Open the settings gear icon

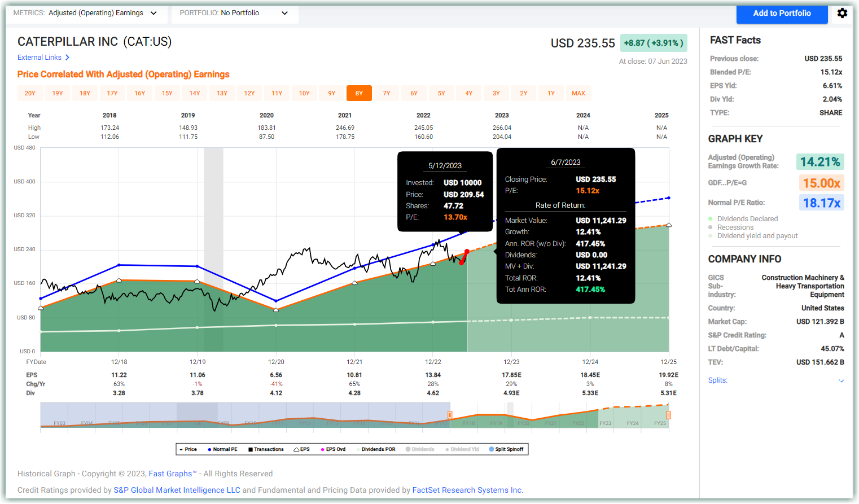click(842, 13)
